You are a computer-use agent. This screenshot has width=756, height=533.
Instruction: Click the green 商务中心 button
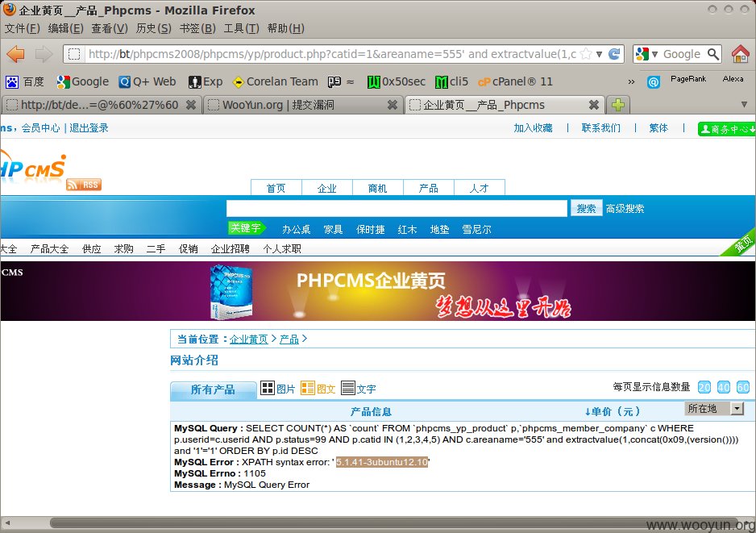point(727,129)
